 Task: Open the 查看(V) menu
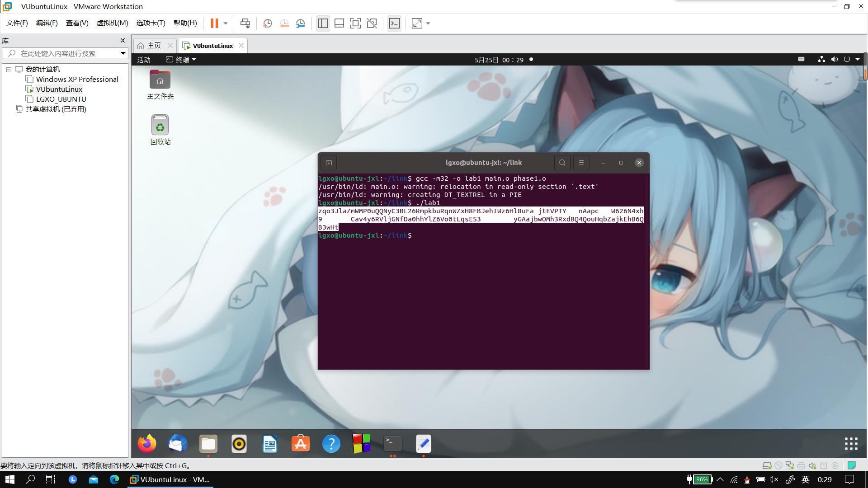(x=77, y=23)
